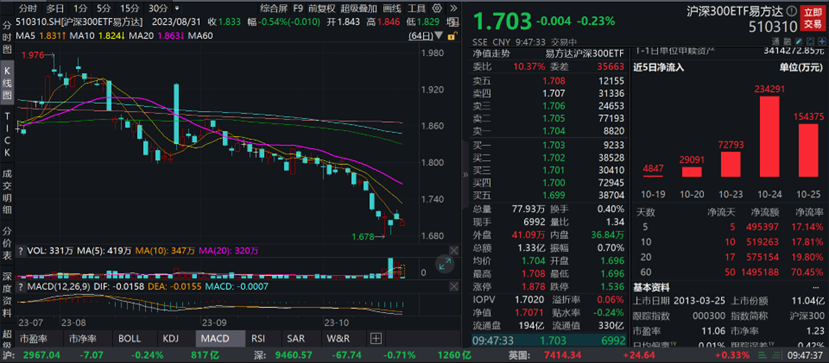Select the 市盈率 indicator tab

click(33, 338)
